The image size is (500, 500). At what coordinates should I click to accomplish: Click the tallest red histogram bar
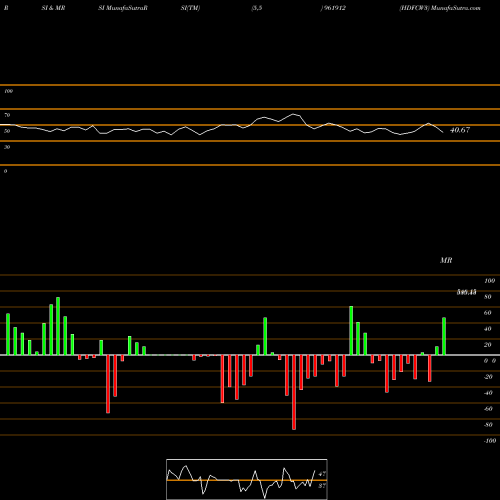(294, 392)
